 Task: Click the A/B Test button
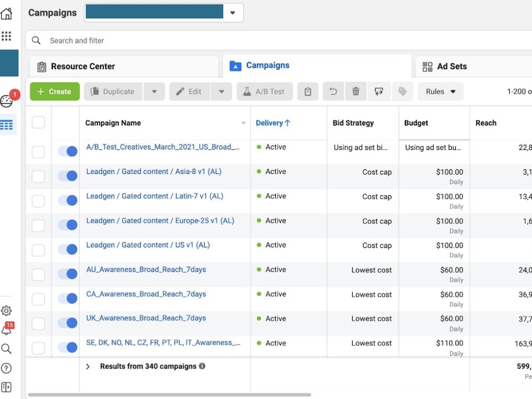point(264,92)
